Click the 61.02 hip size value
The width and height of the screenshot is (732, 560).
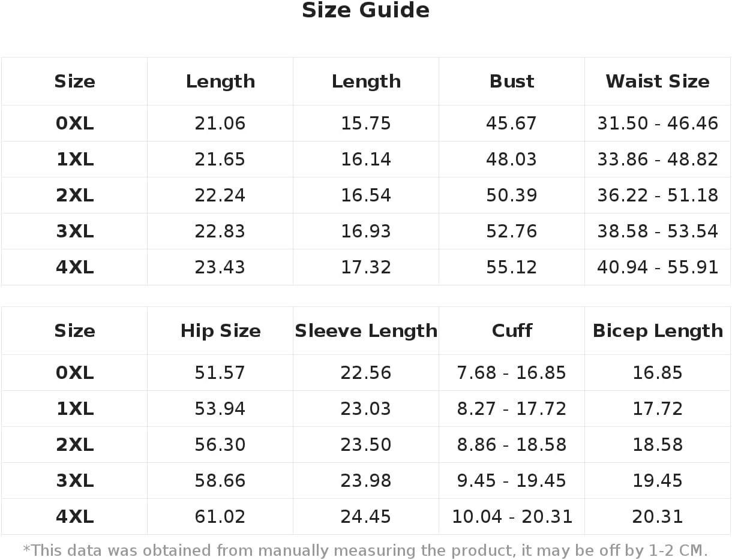(x=220, y=517)
